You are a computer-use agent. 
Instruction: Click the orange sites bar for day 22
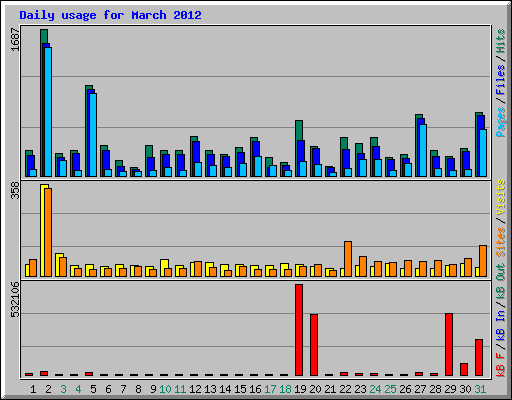(348, 259)
